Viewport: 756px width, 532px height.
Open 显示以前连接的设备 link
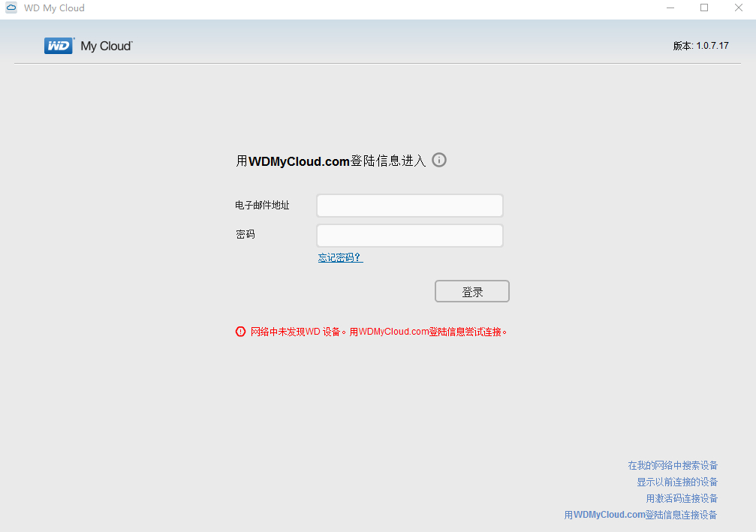point(677,482)
